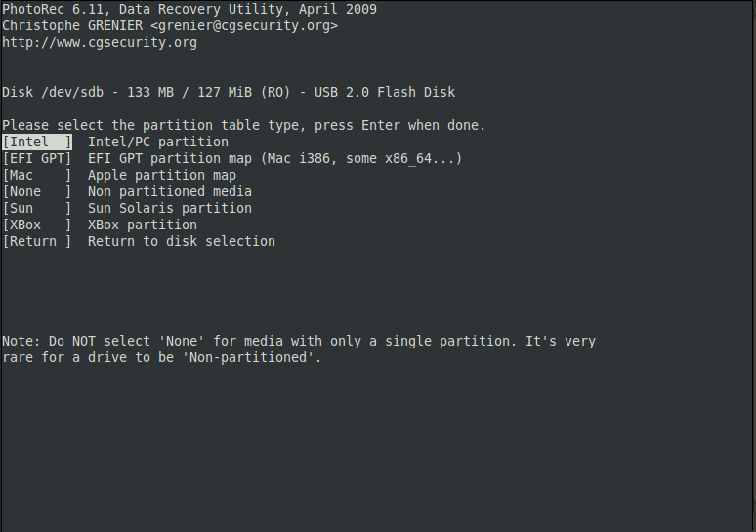Pick the [None] non partitioned media option

(x=37, y=191)
